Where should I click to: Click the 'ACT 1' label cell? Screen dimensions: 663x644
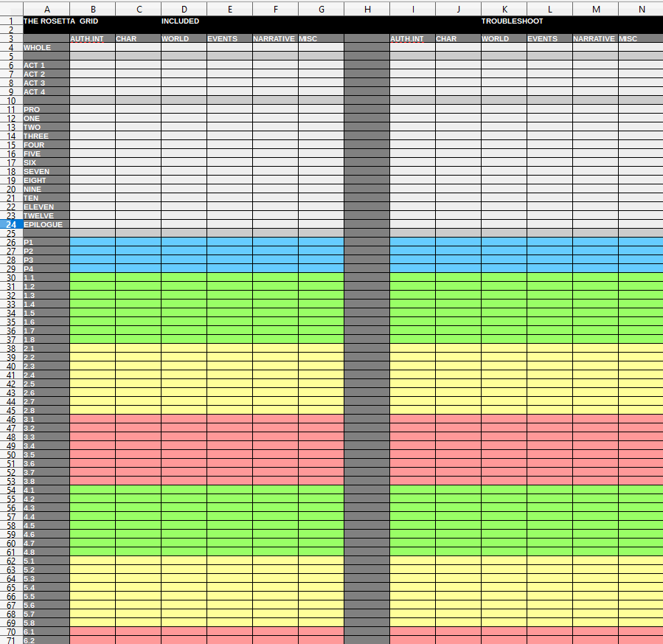pyautogui.click(x=46, y=65)
